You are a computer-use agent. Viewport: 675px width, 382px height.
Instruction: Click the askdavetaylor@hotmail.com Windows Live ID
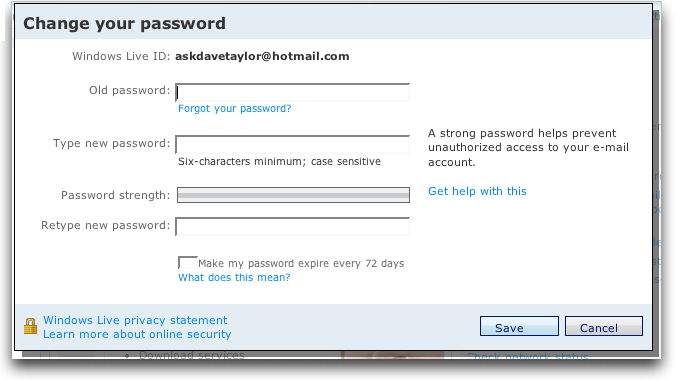[x=262, y=56]
